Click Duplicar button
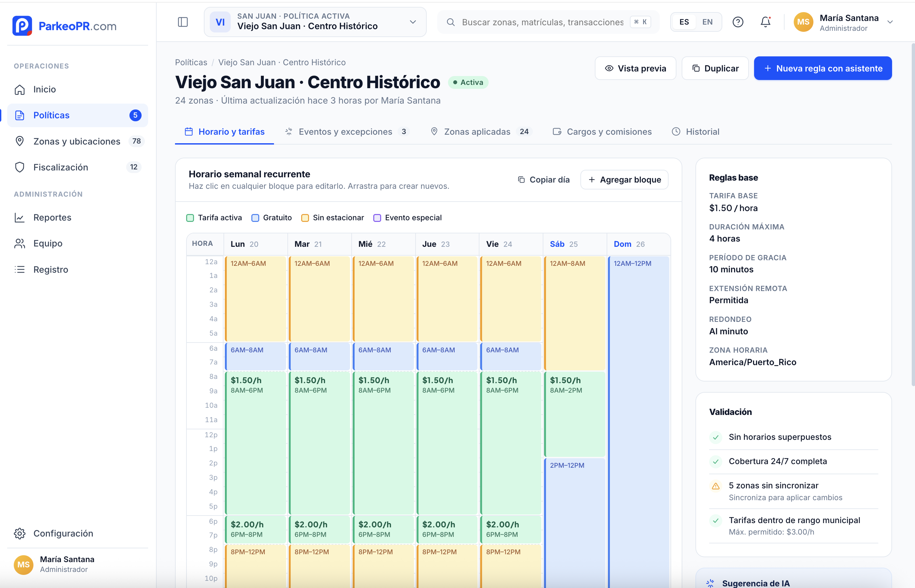Viewport: 915px width, 588px height. coord(715,69)
